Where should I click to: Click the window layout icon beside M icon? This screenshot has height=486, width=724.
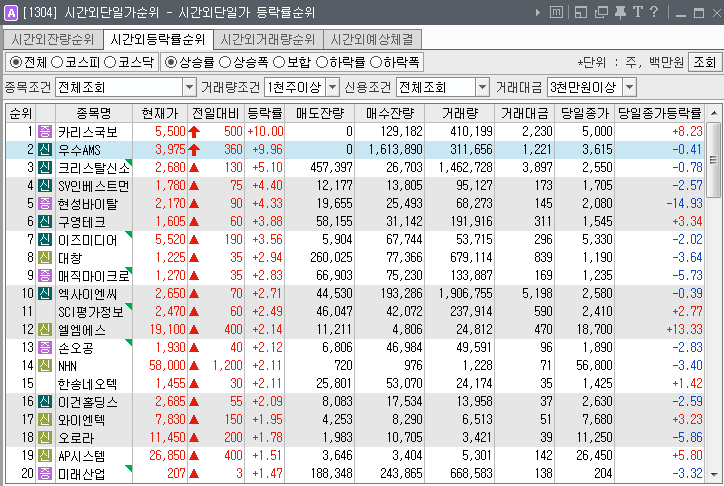581,12
